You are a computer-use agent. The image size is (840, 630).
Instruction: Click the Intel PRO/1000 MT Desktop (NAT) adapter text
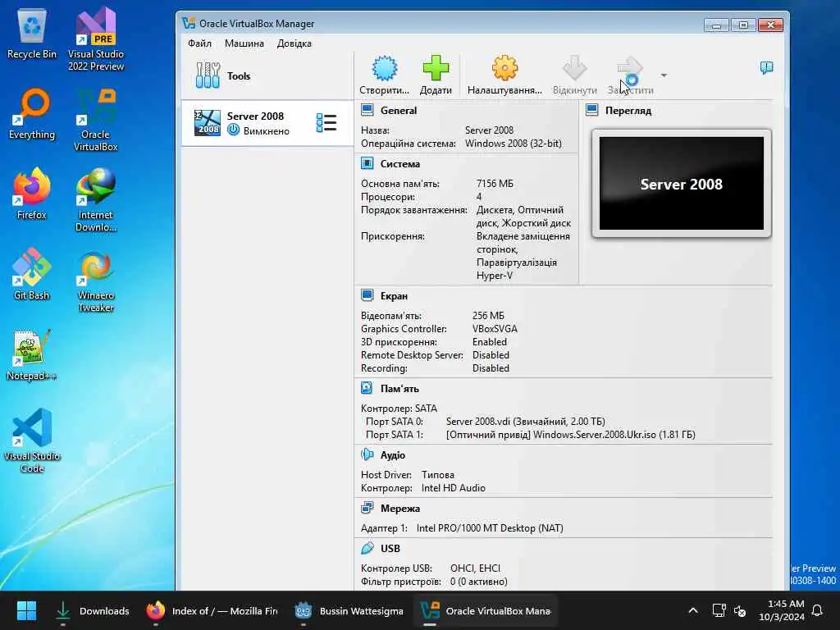click(x=490, y=528)
